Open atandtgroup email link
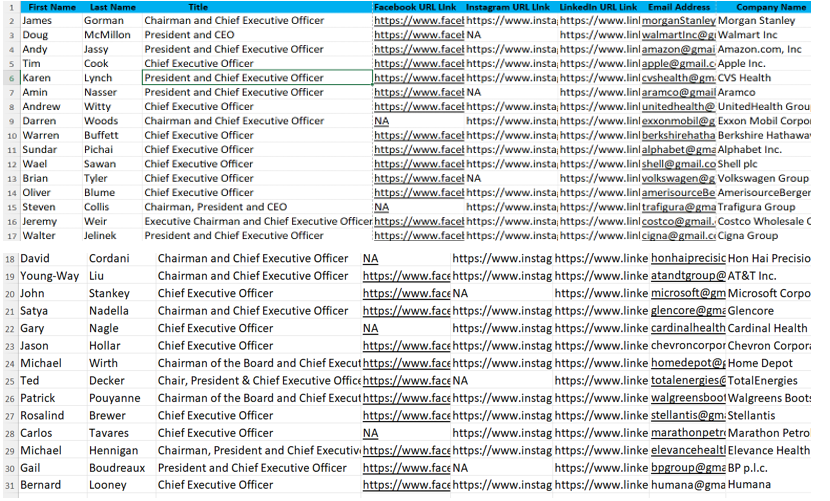The width and height of the screenshot is (830, 501). (x=688, y=276)
